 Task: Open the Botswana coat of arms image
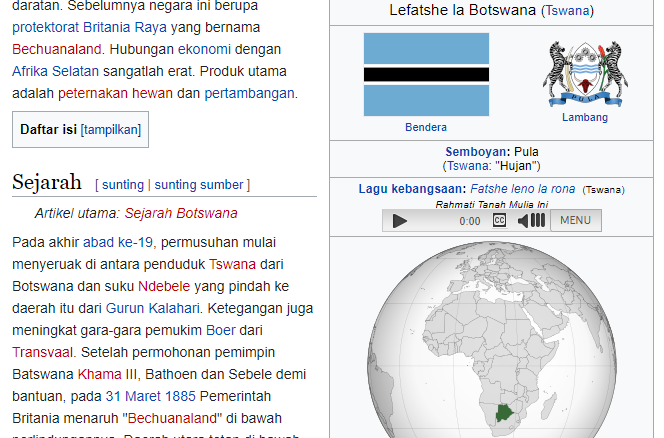click(x=585, y=74)
